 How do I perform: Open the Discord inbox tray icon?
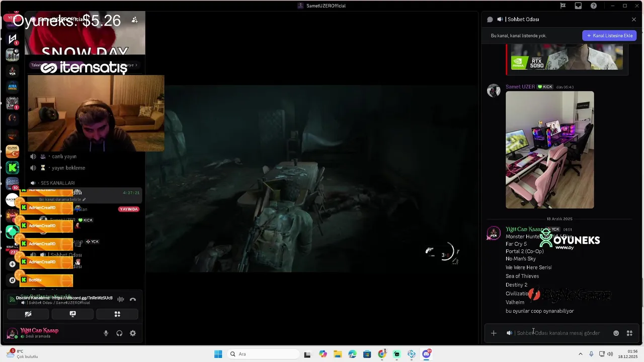(x=578, y=6)
